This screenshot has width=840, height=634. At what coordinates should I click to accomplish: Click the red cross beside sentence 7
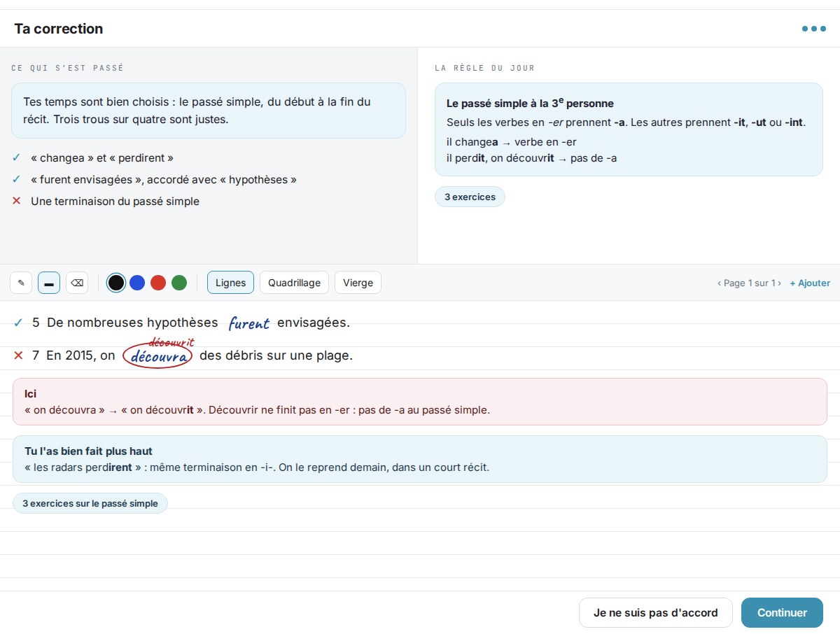coord(19,355)
